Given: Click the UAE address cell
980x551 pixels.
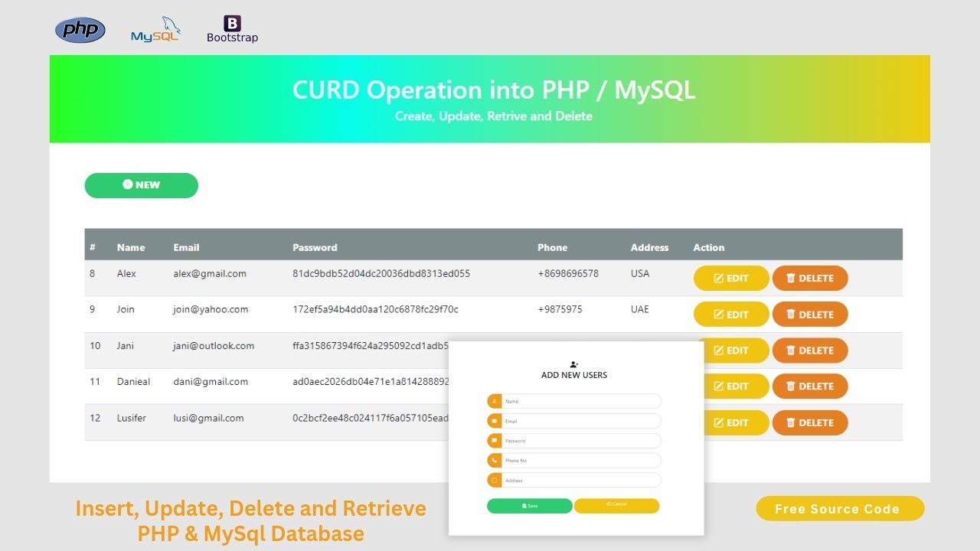Looking at the screenshot, I should point(640,309).
